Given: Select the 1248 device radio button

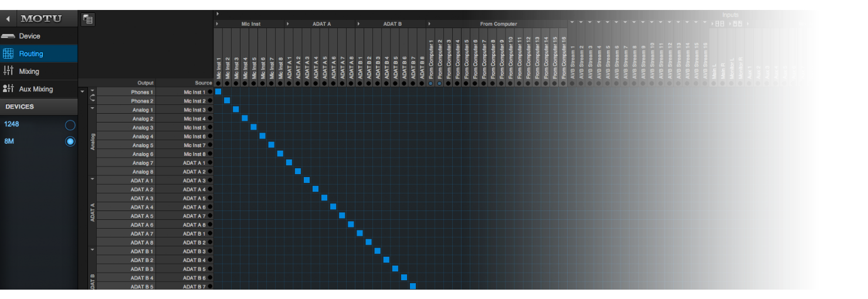Looking at the screenshot, I should (x=70, y=125).
